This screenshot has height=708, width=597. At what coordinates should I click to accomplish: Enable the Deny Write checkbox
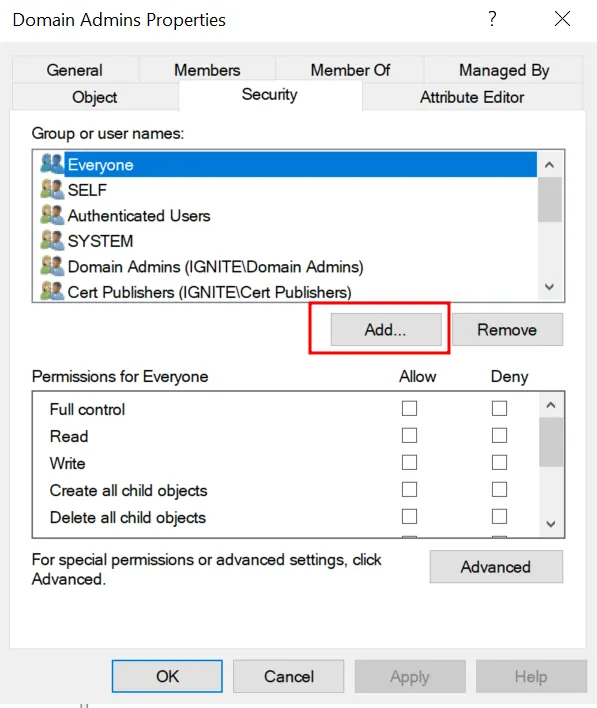pos(499,463)
